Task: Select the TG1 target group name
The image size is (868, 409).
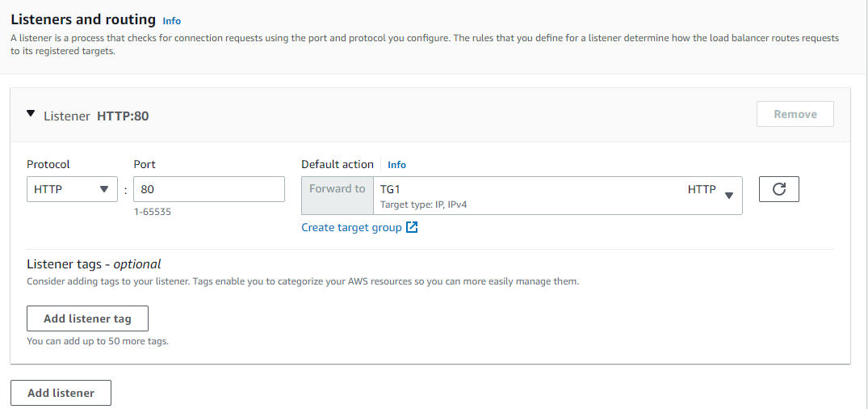Action: pyautogui.click(x=390, y=189)
